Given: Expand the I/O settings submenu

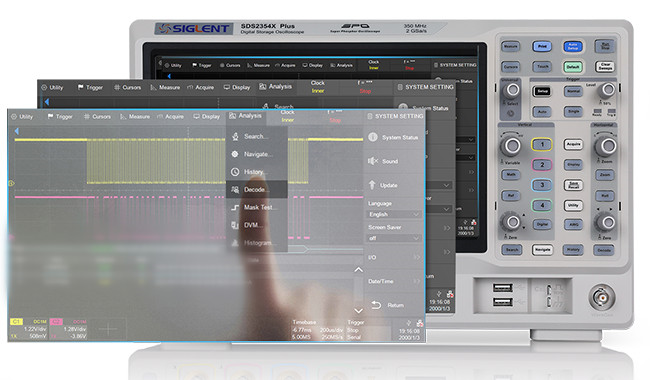Looking at the screenshot, I should [x=394, y=257].
